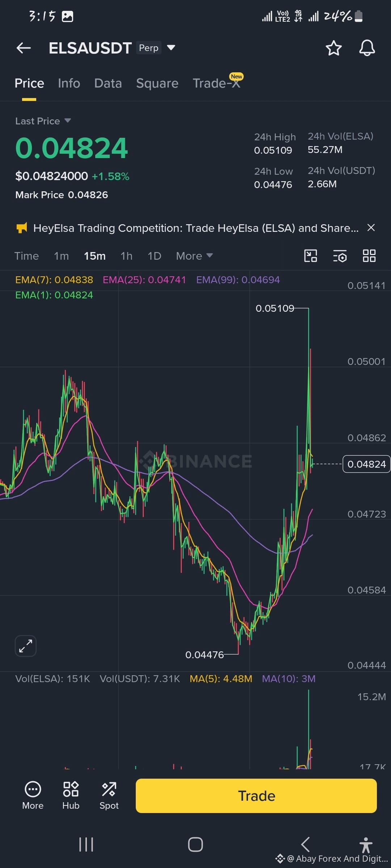Open the chart layout grid icon

point(369,256)
